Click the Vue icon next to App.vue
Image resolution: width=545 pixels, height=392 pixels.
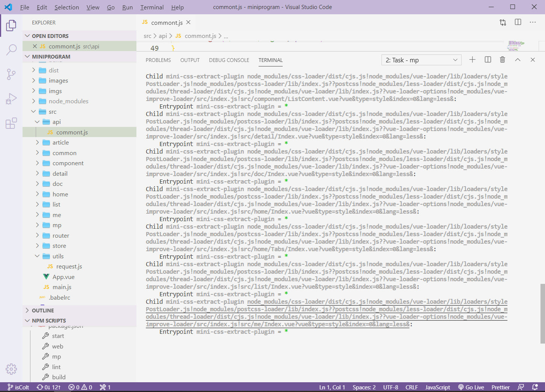(x=46, y=277)
